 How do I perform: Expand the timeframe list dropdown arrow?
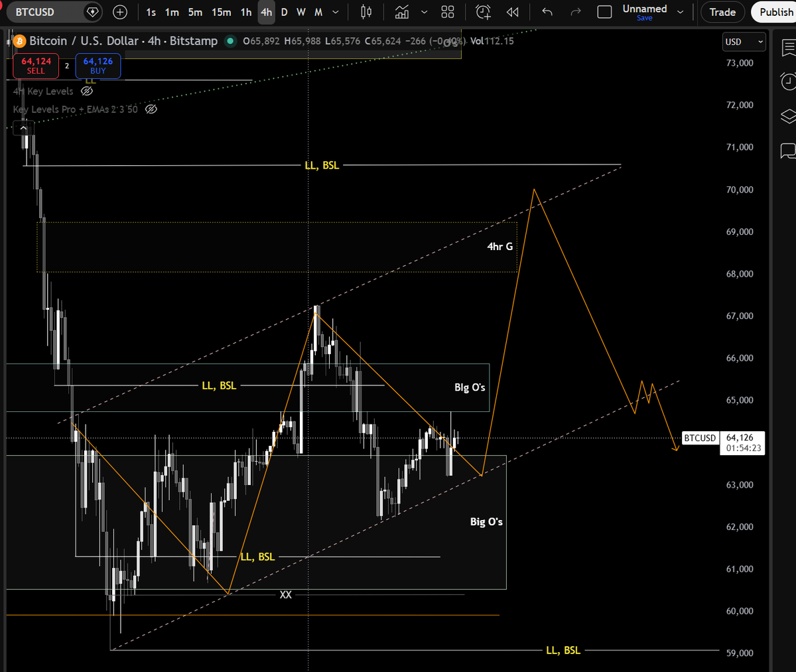click(x=336, y=12)
